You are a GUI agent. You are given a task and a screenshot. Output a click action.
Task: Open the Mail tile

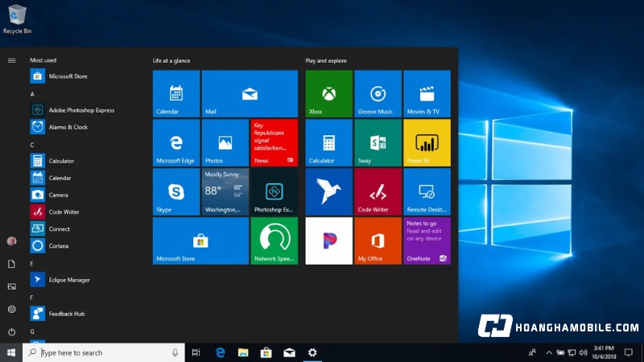coord(250,93)
